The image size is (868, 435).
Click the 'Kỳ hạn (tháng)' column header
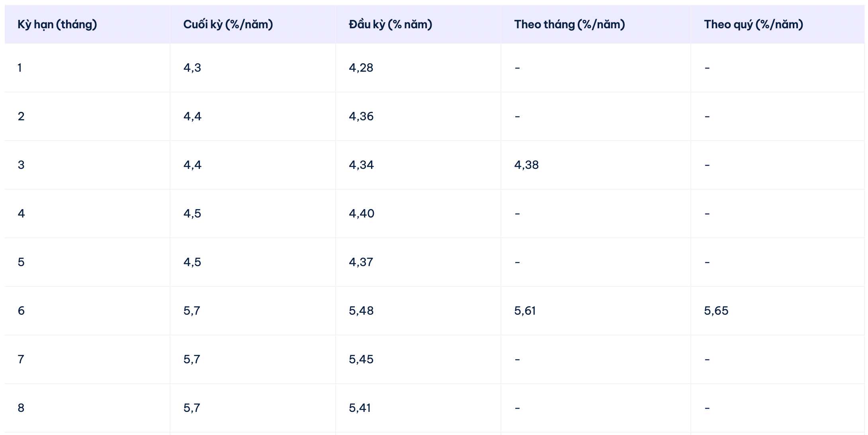[57, 24]
